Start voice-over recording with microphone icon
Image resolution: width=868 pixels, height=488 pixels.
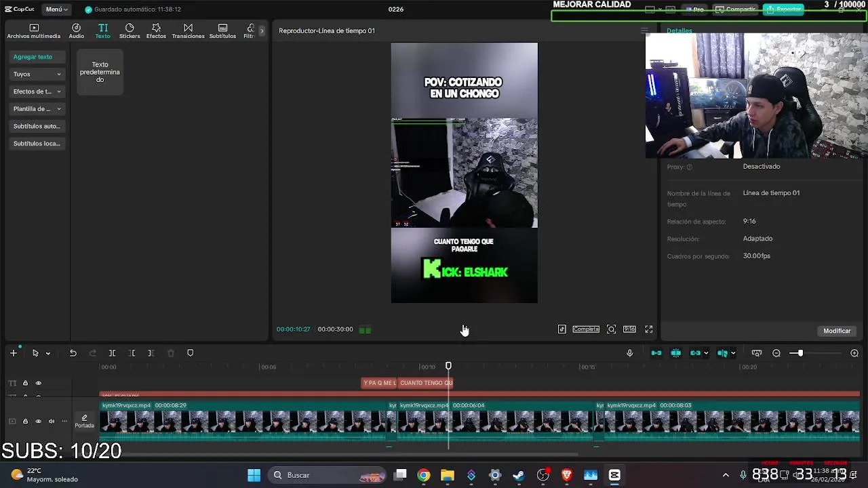tap(629, 353)
